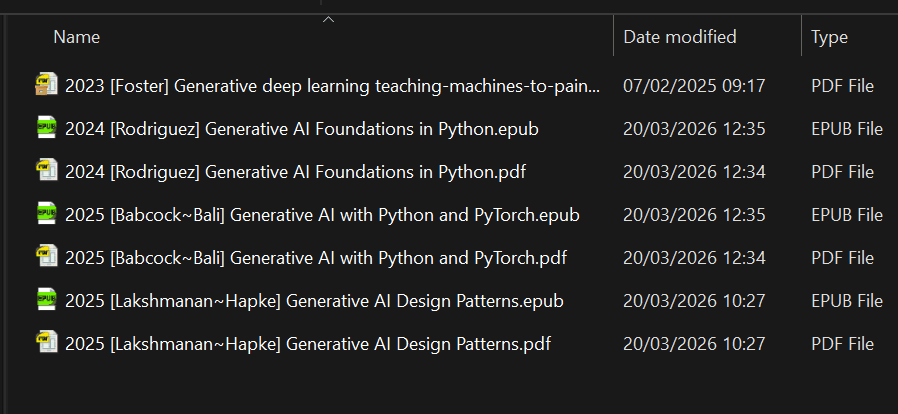Click the EPUB icon for Rodriguez Generative AI Foundations
Image resolution: width=898 pixels, height=414 pixels.
coord(46,129)
